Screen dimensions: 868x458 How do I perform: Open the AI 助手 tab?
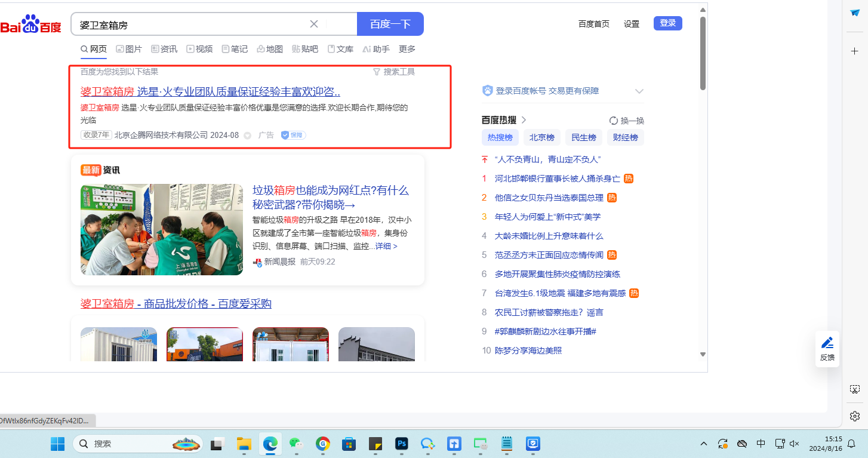click(x=376, y=49)
